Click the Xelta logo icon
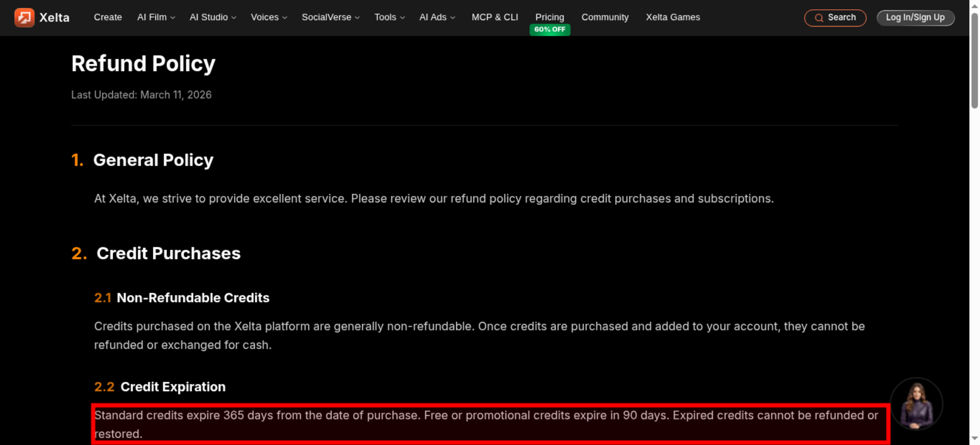This screenshot has height=445, width=980. (x=24, y=18)
